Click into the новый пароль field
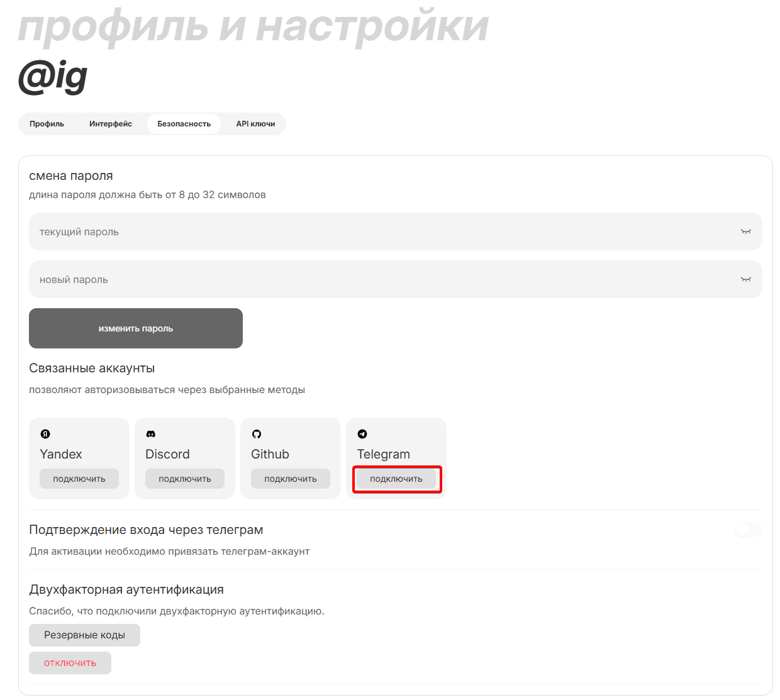Viewport: 780px width, 700px height. click(377, 279)
